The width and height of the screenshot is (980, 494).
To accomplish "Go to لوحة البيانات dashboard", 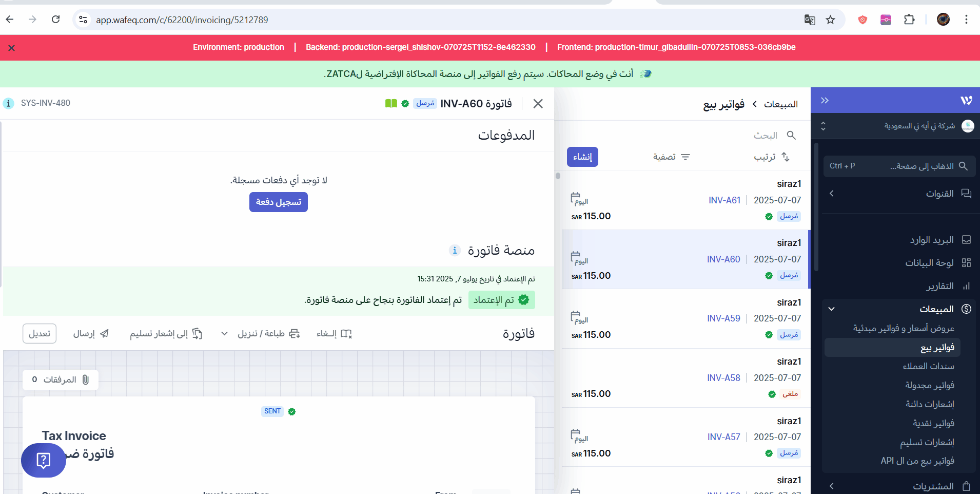I will [x=929, y=263].
